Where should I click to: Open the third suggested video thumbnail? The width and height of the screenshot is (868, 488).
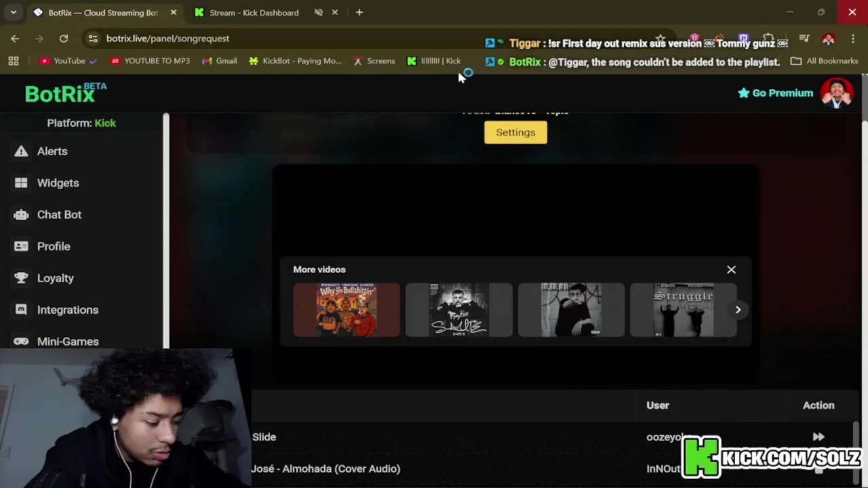coord(571,310)
